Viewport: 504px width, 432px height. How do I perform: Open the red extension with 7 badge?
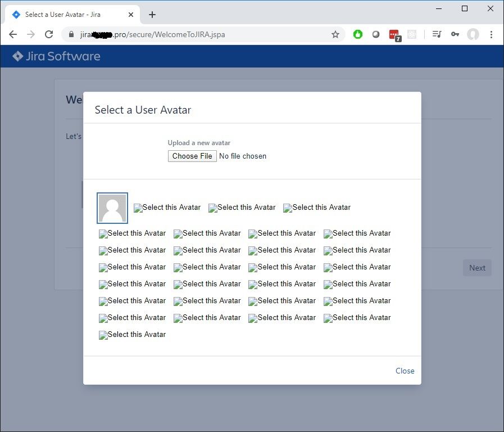tap(394, 35)
